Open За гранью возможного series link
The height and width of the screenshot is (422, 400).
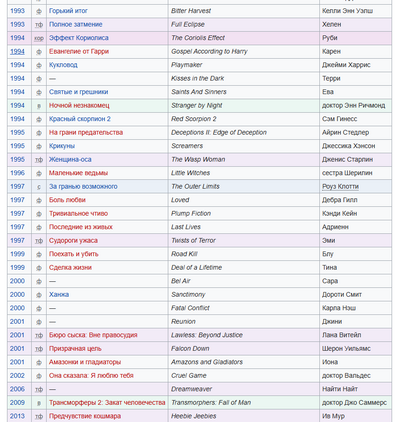click(83, 186)
